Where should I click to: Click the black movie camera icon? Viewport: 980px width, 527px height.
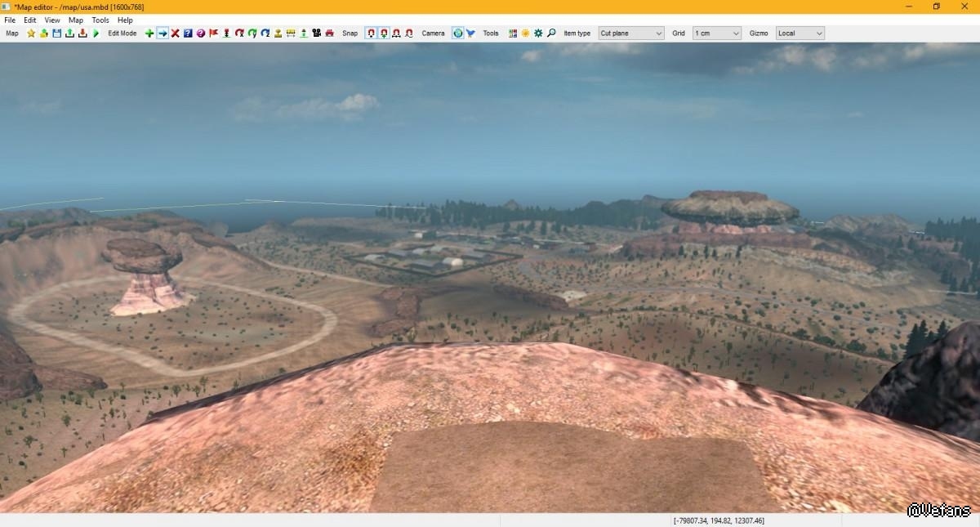pos(316,33)
